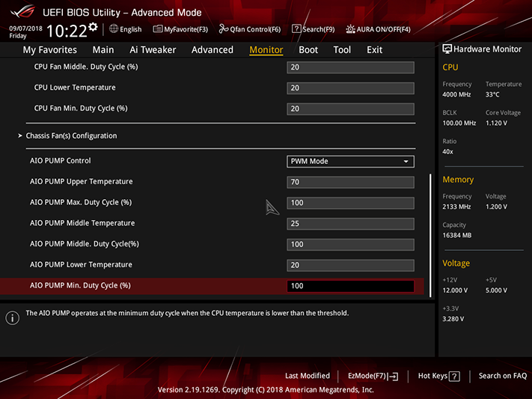The width and height of the screenshot is (532, 399).
Task: Click the globe language icon
Action: 114,29
